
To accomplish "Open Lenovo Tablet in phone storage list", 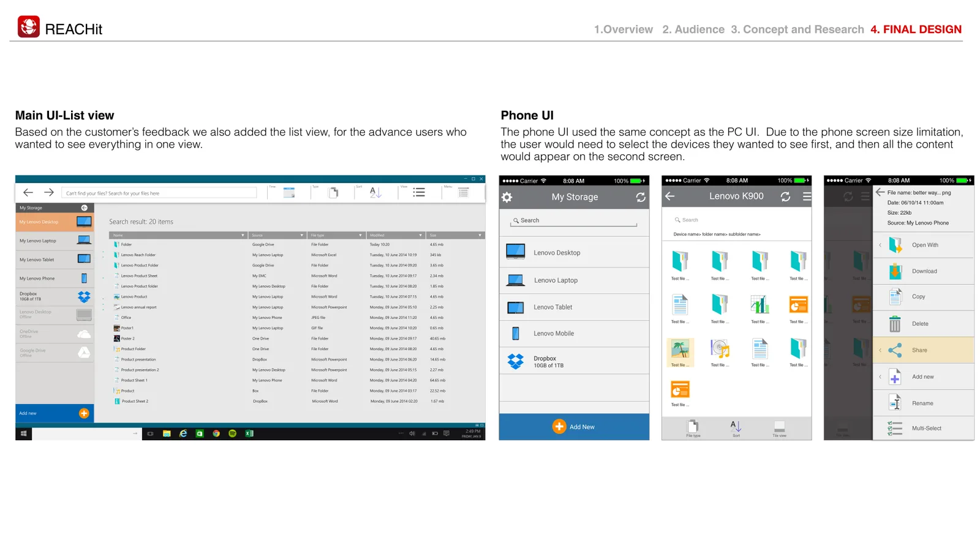I will tap(574, 307).
